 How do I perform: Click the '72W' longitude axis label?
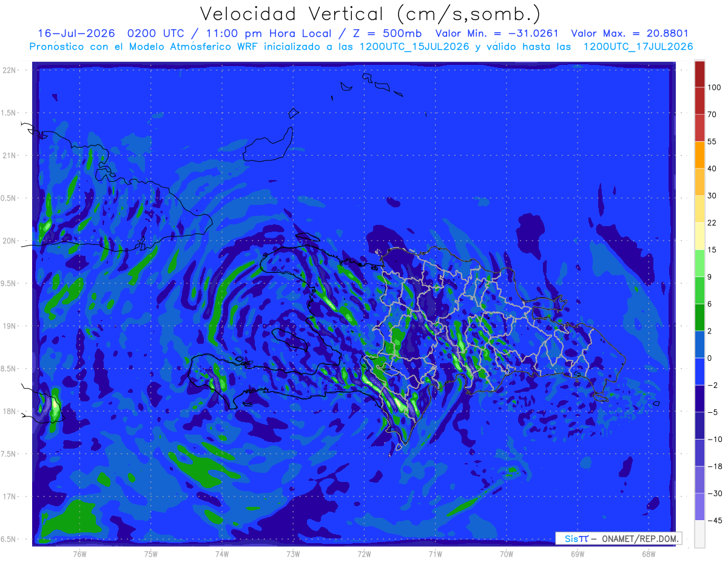pos(364,554)
